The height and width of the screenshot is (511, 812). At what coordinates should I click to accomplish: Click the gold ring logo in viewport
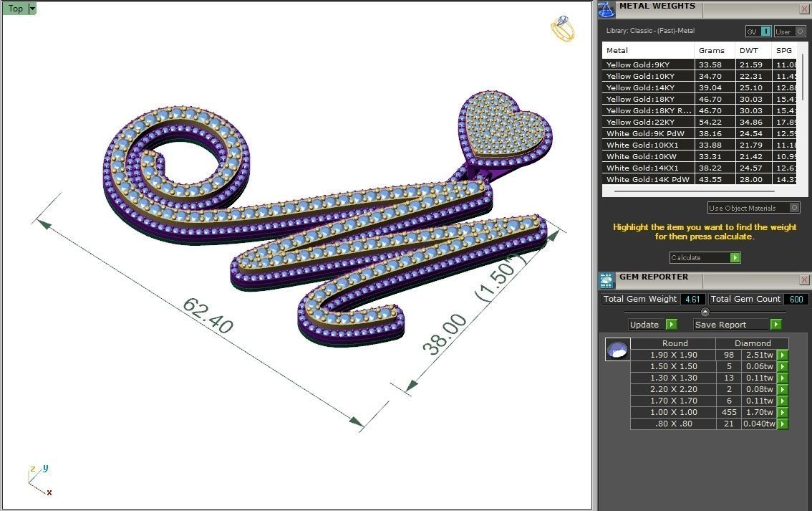562,29
